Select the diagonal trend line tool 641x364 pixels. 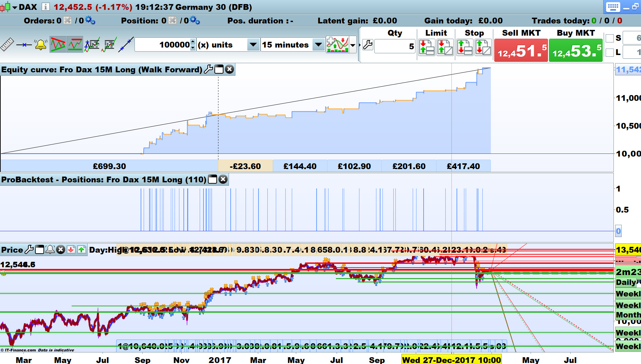126,44
